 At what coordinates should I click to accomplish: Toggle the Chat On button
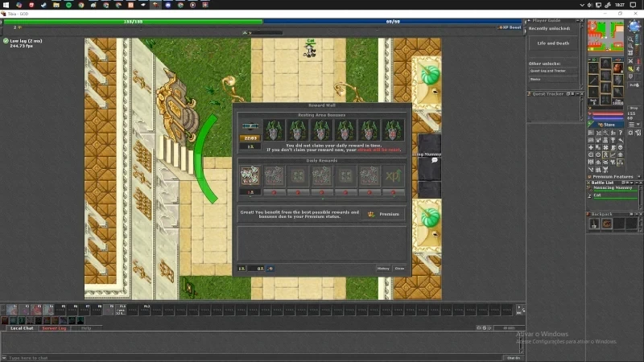[514, 358]
